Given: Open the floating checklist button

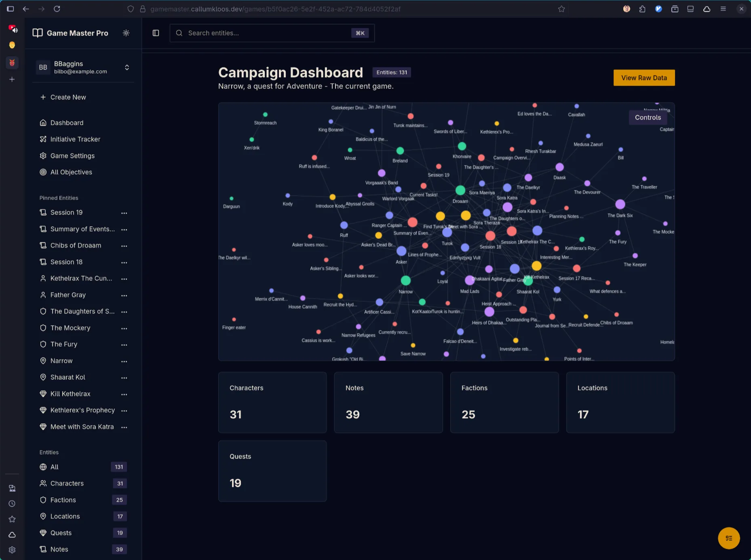Looking at the screenshot, I should pos(728,538).
